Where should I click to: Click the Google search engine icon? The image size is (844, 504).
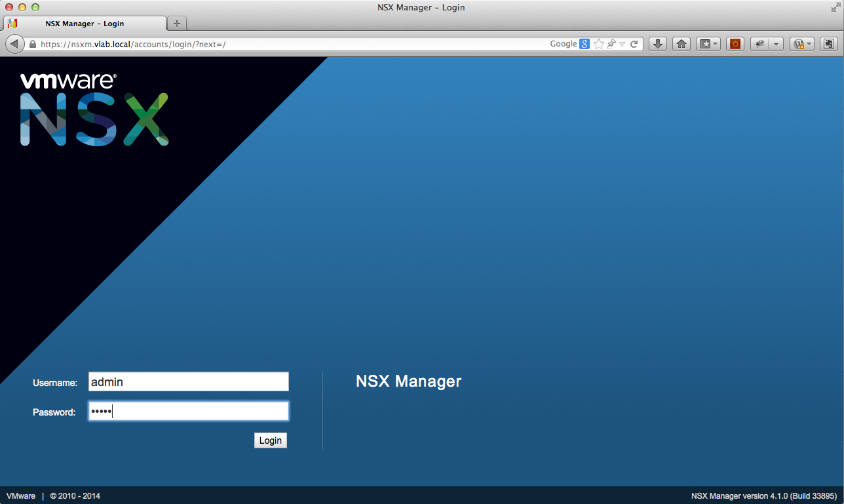coord(584,44)
